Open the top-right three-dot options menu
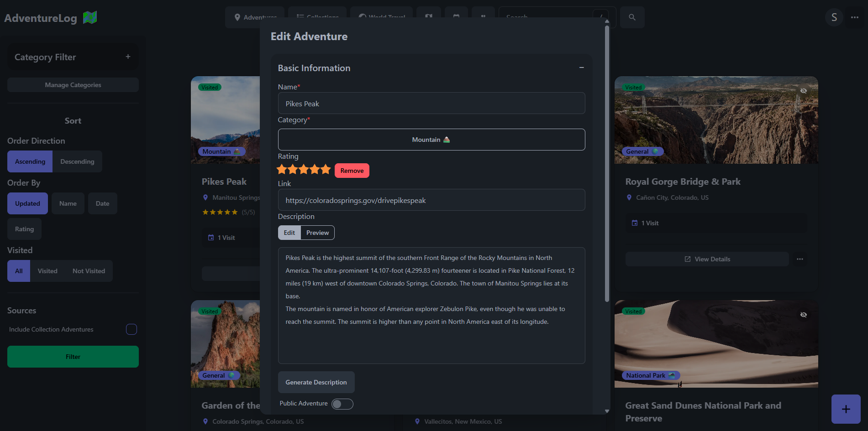The height and width of the screenshot is (431, 868). (x=855, y=17)
